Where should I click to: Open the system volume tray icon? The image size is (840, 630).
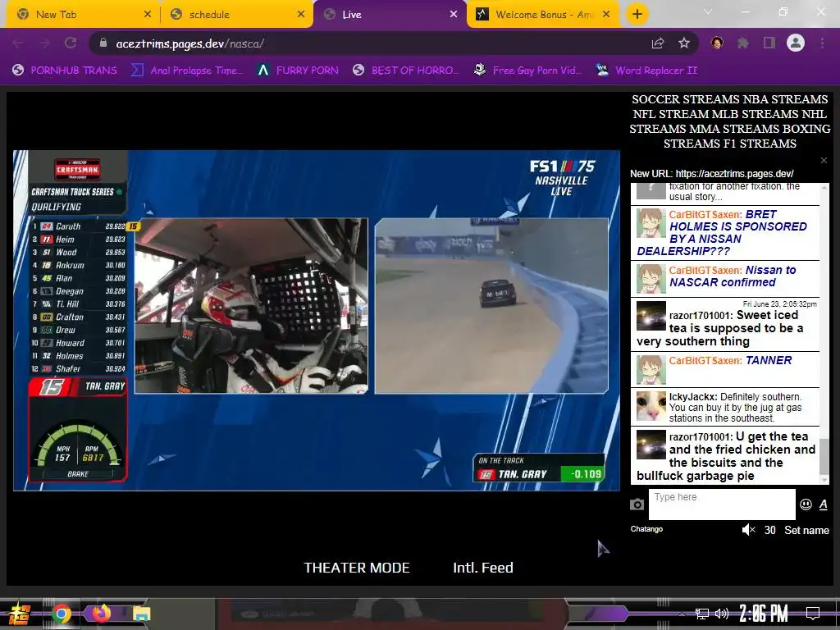722,614
